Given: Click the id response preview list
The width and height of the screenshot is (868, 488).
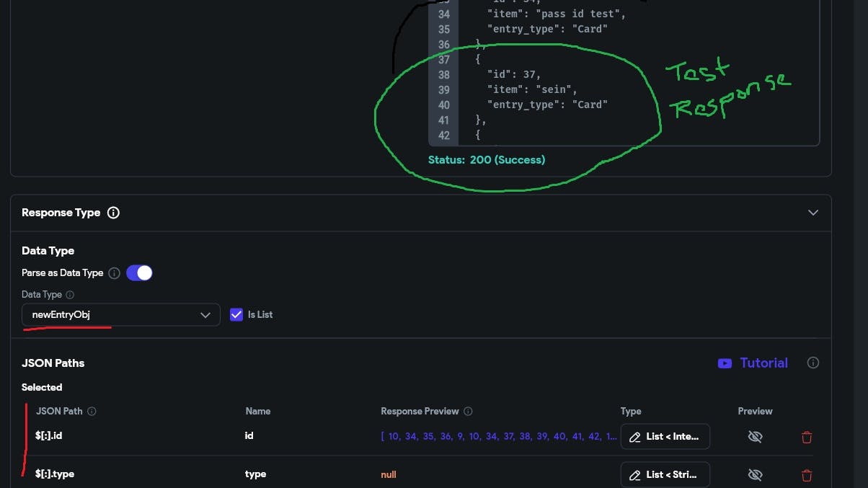Looking at the screenshot, I should (x=498, y=437).
